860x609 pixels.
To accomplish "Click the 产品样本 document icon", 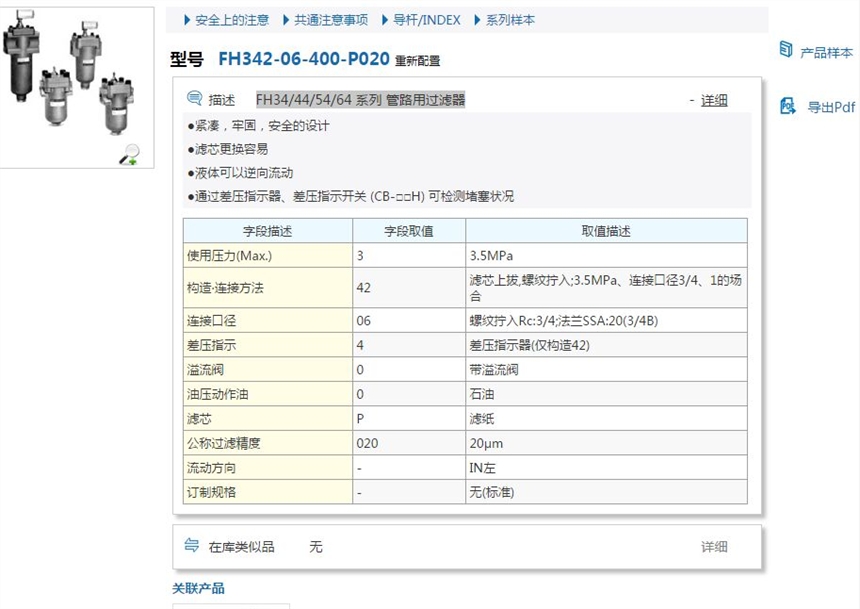I will pyautogui.click(x=786, y=50).
